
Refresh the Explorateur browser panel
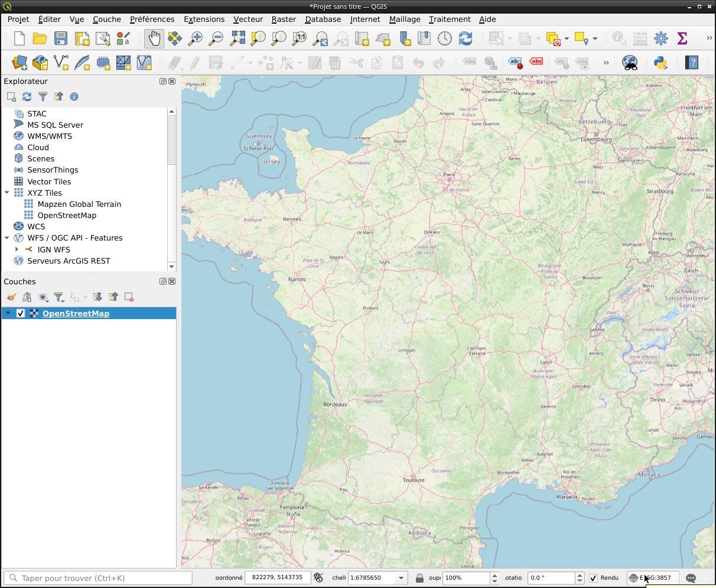click(x=27, y=97)
